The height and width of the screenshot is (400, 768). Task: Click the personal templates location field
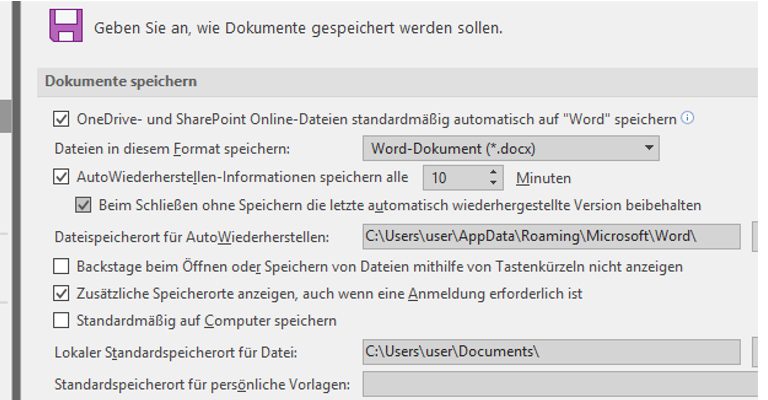560,384
